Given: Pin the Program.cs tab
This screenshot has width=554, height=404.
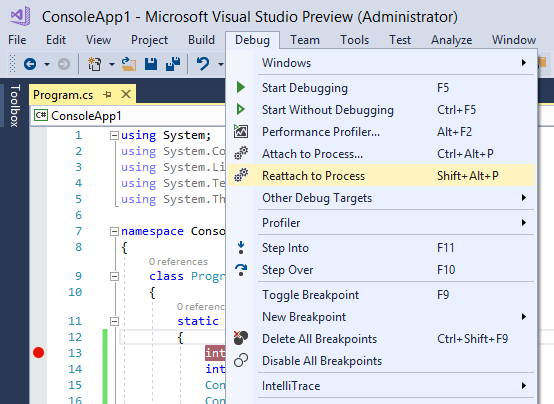Looking at the screenshot, I should click(107, 94).
